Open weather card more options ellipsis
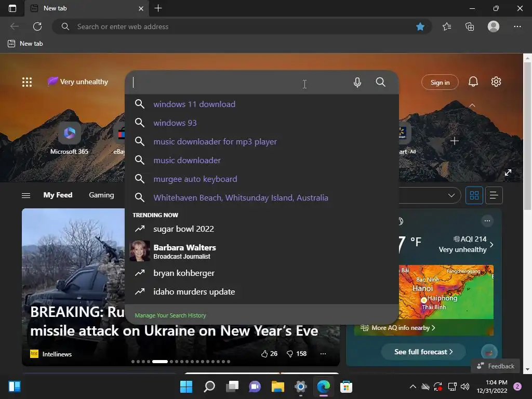 (487, 221)
